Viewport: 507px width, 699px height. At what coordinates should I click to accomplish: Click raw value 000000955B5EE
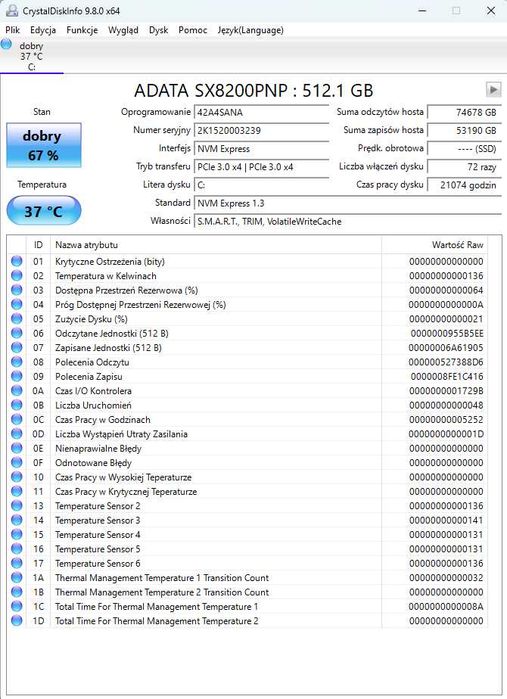447,333
